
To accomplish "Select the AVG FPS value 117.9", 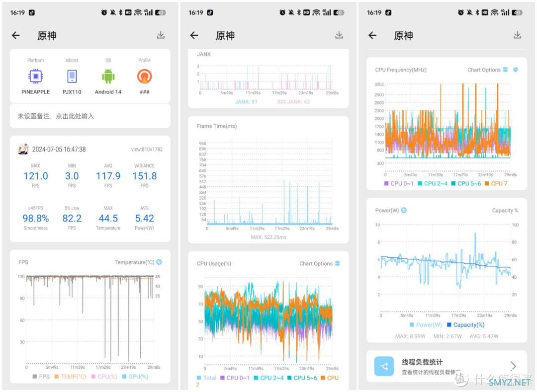I will click(108, 176).
